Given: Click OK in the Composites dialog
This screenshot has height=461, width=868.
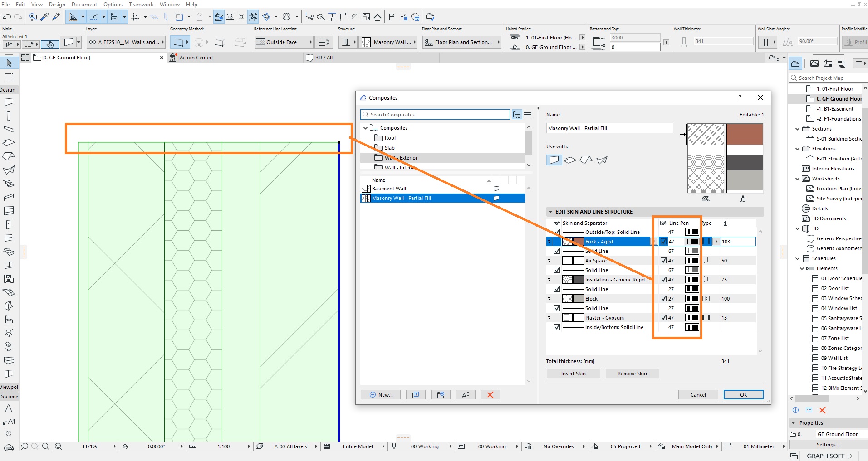Looking at the screenshot, I should [743, 395].
